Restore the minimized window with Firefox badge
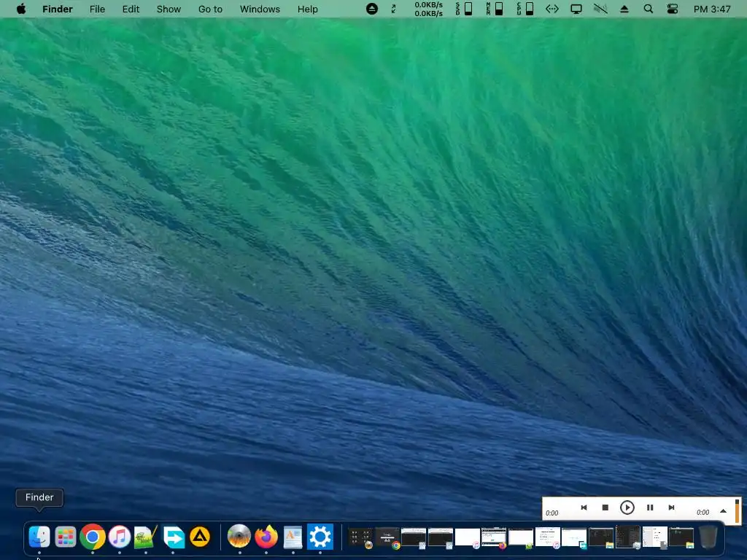The image size is (747, 560). 494,538
